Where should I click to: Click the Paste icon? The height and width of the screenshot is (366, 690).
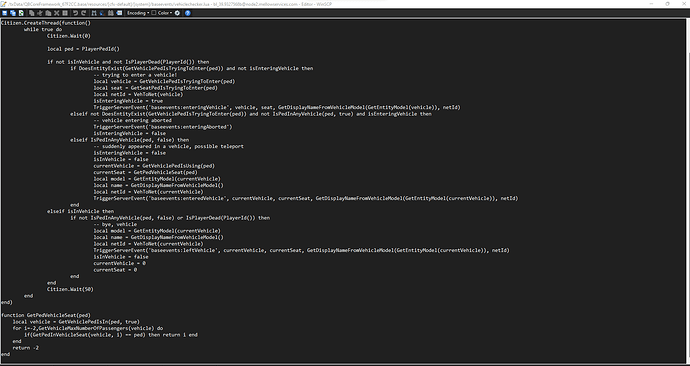coord(48,13)
